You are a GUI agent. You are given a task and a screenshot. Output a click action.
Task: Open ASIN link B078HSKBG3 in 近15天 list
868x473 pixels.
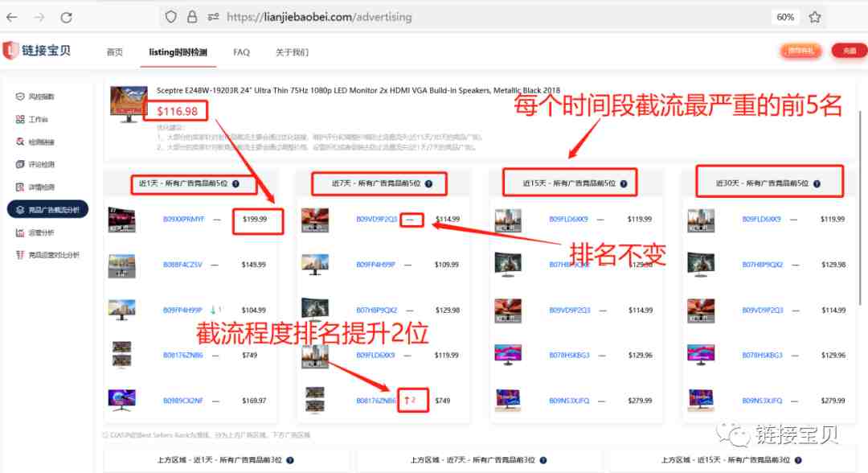(x=569, y=355)
